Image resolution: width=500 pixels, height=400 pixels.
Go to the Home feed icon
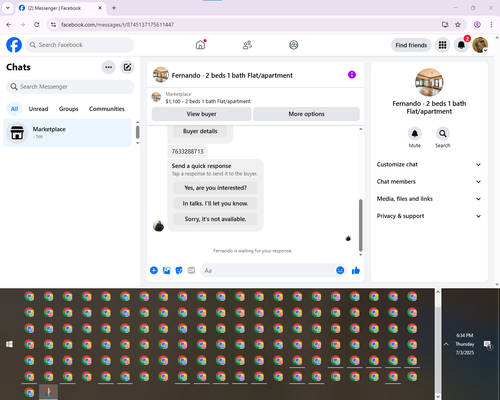tap(200, 45)
